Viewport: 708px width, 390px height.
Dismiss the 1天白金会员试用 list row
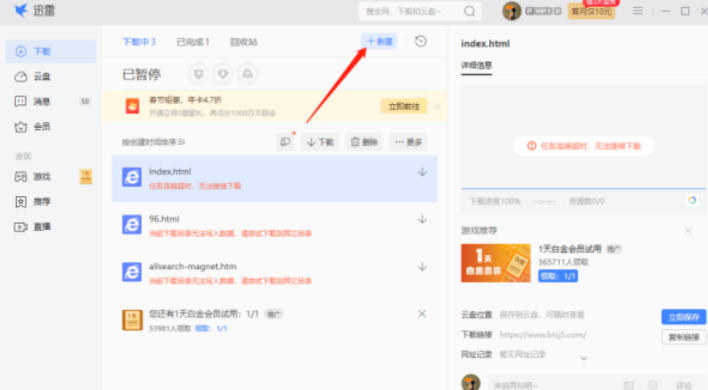click(x=422, y=314)
